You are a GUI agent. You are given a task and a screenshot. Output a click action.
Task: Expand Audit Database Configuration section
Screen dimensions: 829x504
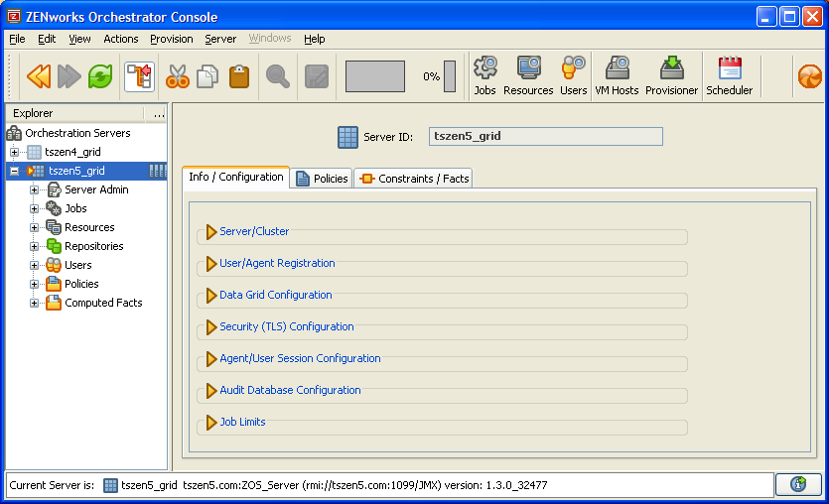[211, 391]
